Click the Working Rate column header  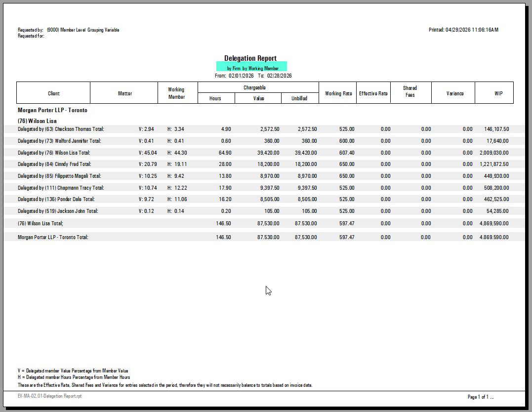[338, 93]
